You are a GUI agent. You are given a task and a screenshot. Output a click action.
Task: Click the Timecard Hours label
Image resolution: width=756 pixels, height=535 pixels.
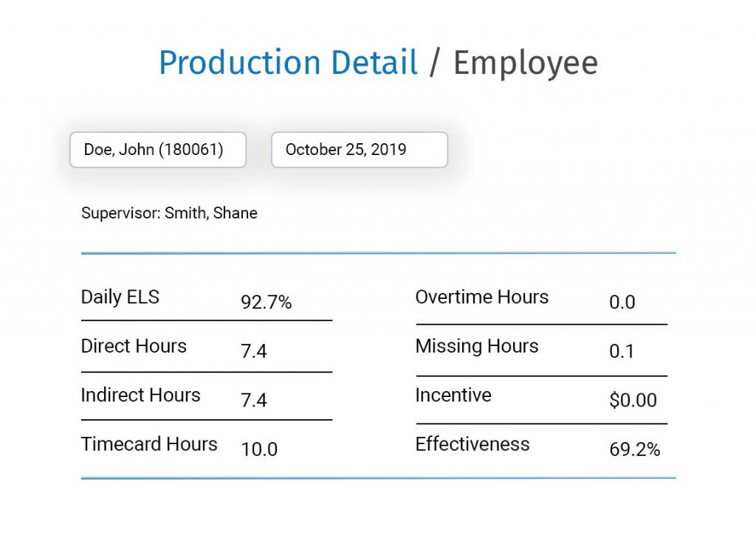click(x=149, y=444)
